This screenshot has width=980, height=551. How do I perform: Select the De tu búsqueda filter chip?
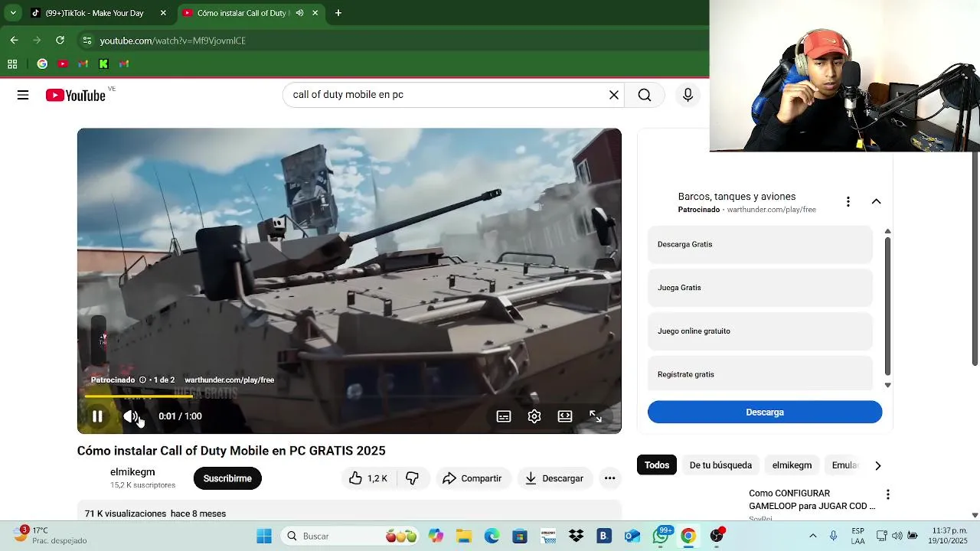point(720,465)
